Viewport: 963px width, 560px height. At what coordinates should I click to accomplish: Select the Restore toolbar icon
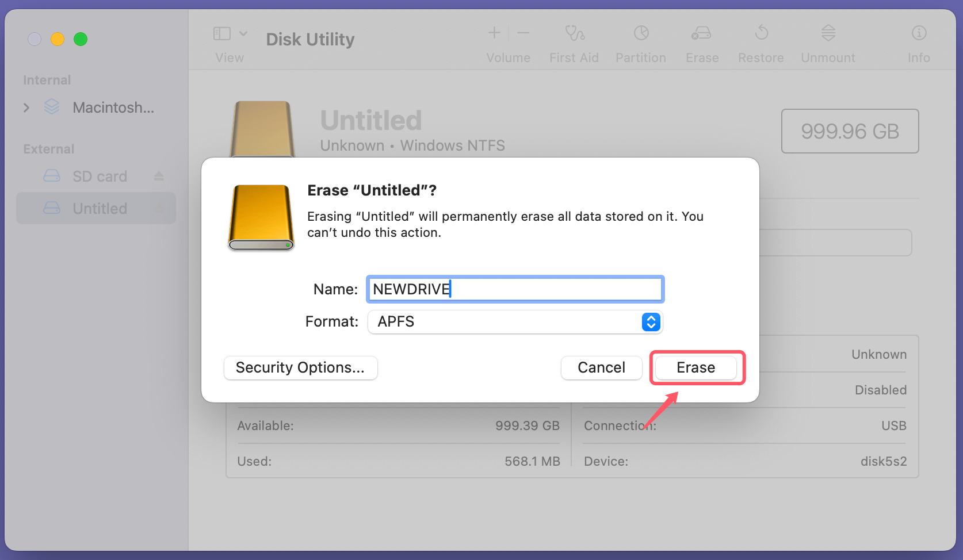click(761, 33)
